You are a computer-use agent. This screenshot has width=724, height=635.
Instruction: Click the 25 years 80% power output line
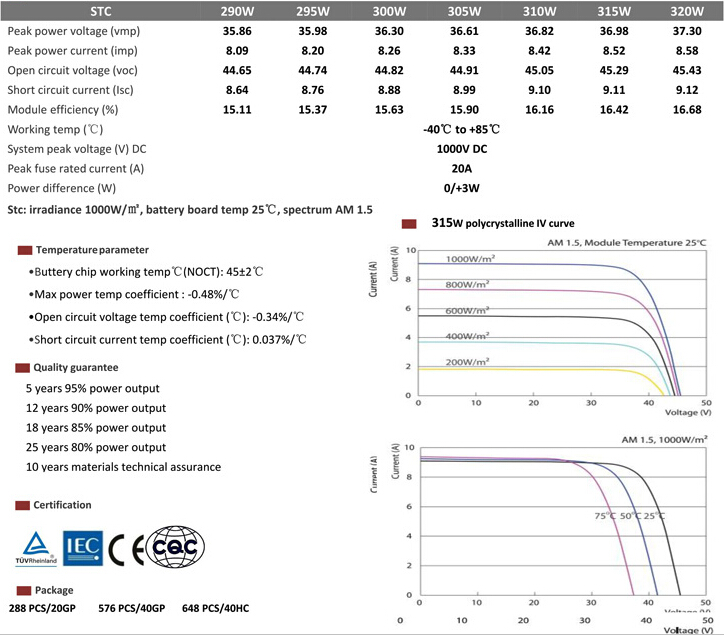[x=96, y=447]
